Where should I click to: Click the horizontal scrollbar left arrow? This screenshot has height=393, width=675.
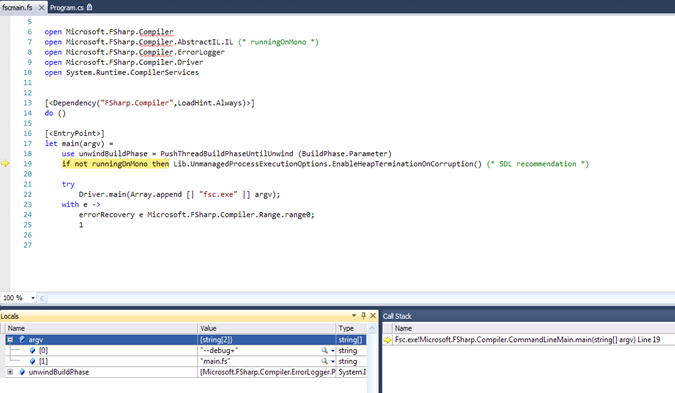42,298
